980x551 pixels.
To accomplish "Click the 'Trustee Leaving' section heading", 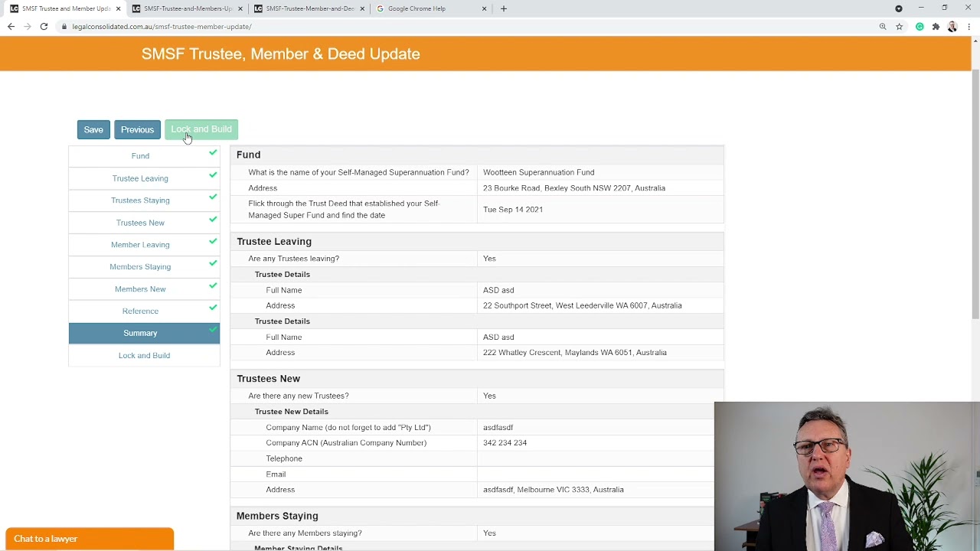I will coord(274,242).
